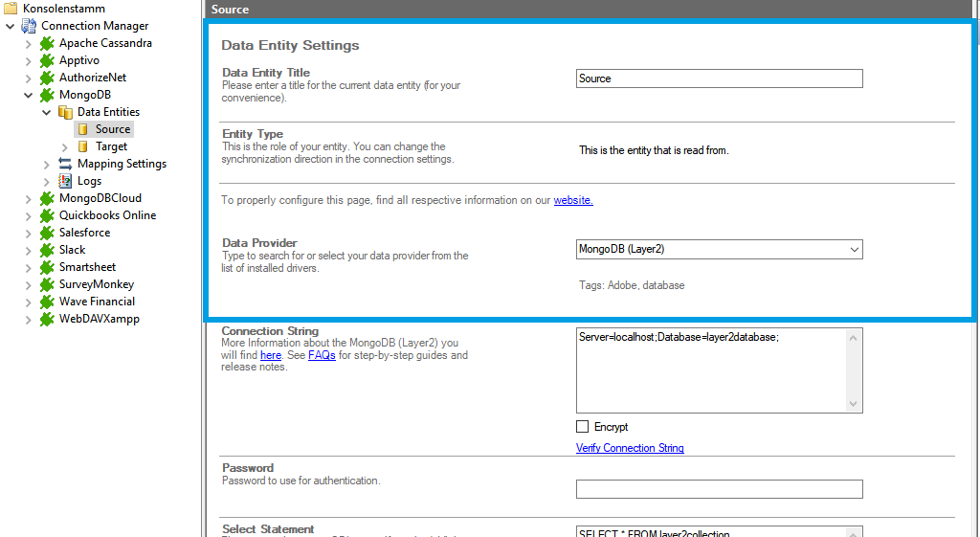
Task: Expand the Salesforce node
Action: [x=28, y=234]
